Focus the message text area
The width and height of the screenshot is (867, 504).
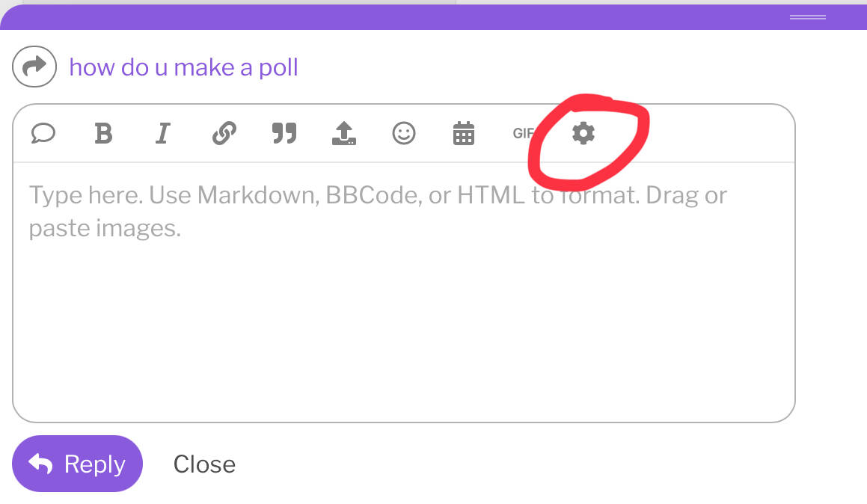pyautogui.click(x=404, y=292)
